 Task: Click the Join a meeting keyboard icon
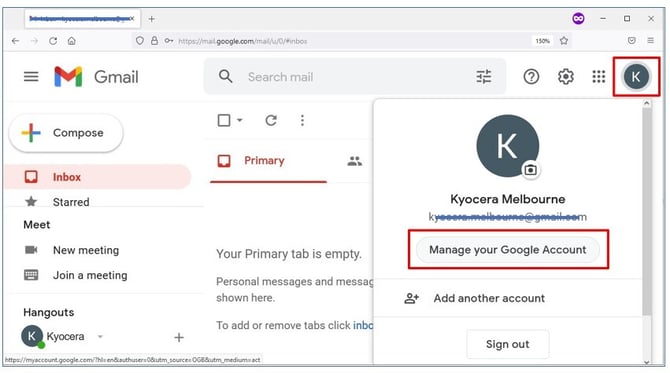[x=31, y=275]
